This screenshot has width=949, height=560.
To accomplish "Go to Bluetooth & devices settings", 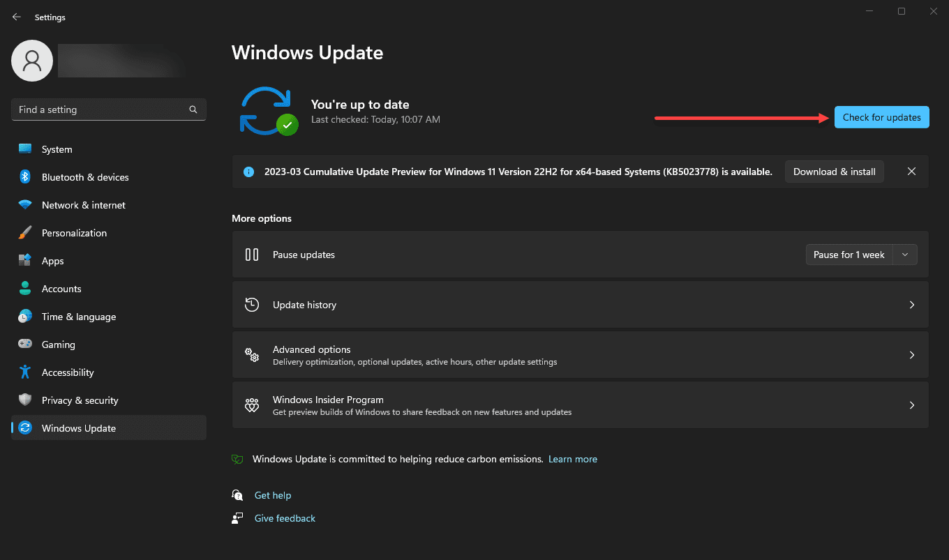I will 109,177.
